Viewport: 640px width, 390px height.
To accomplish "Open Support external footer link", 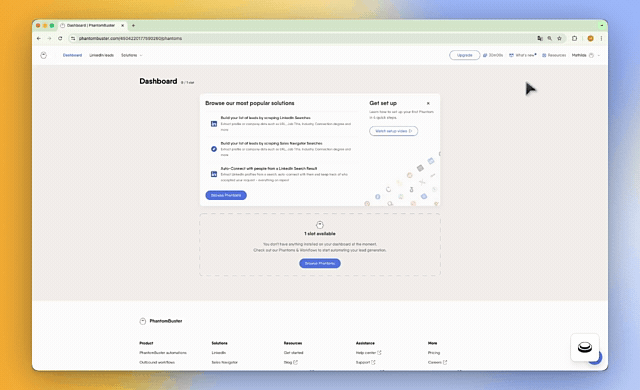I will pyautogui.click(x=365, y=362).
